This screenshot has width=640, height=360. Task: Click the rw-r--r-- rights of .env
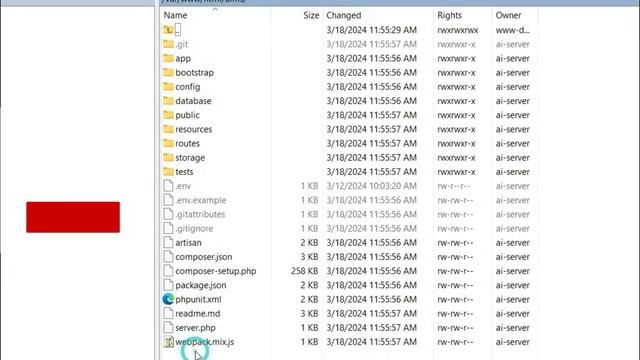pyautogui.click(x=453, y=186)
